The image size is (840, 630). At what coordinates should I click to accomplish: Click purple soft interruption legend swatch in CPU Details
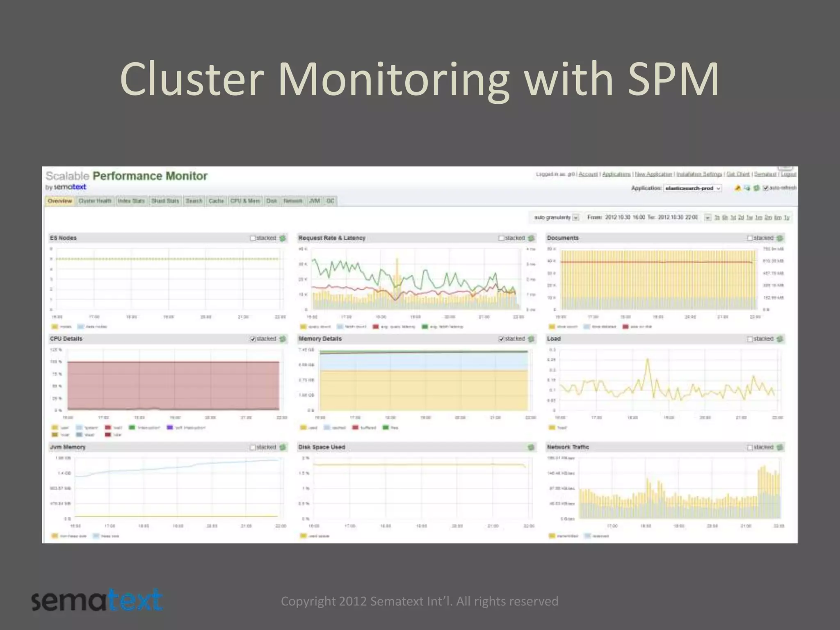[170, 428]
